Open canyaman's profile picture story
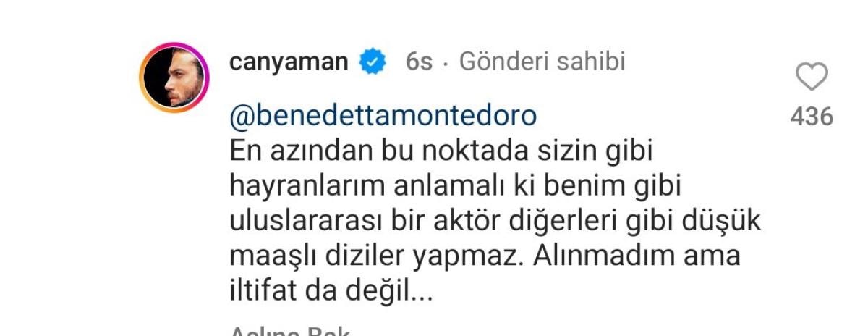Image resolution: width=868 pixels, height=336 pixels. (x=174, y=77)
